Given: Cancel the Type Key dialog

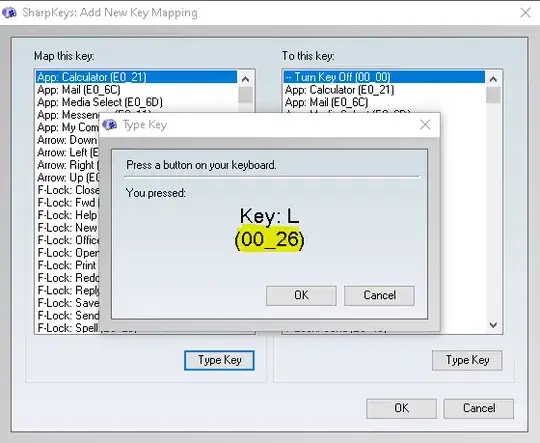Looking at the screenshot, I should point(379,296).
